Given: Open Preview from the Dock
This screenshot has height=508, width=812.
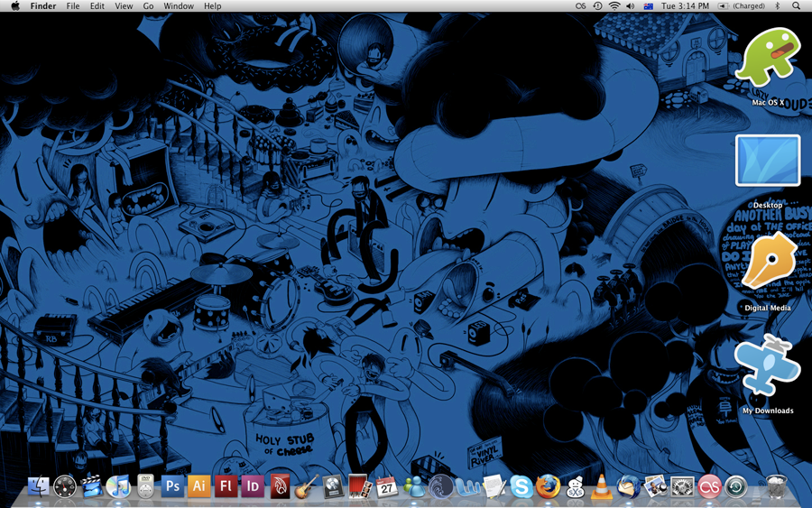Looking at the screenshot, I should point(655,486).
